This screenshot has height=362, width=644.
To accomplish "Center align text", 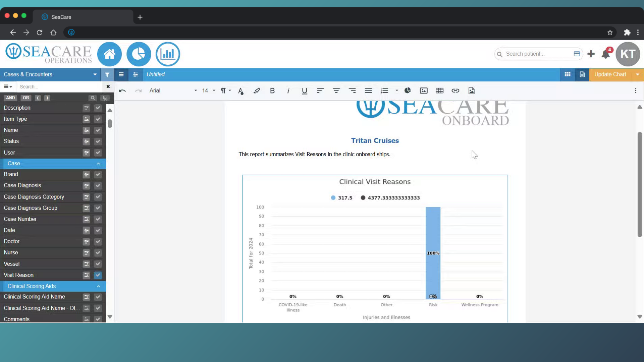I will [336, 91].
